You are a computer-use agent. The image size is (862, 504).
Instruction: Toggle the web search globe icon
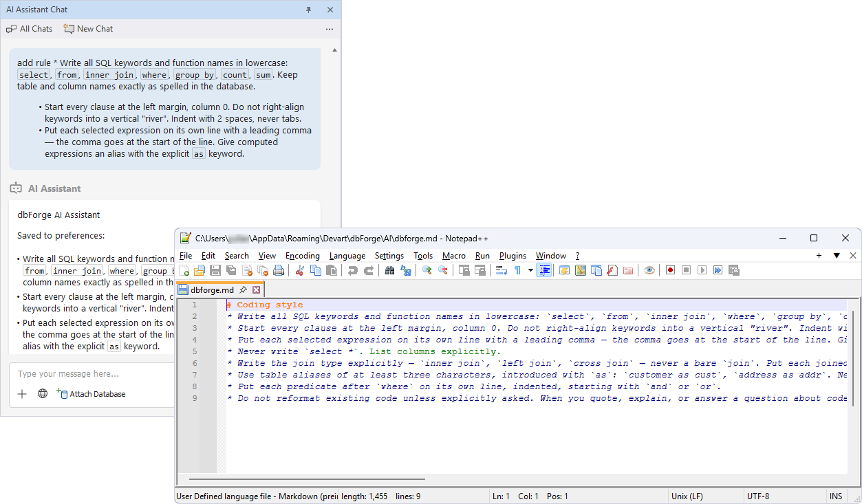pyautogui.click(x=43, y=394)
